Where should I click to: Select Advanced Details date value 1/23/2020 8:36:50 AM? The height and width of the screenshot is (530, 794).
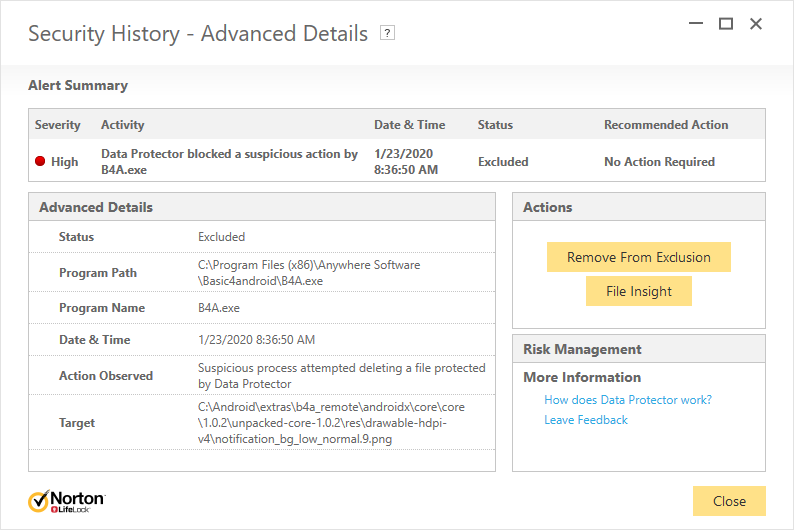tap(256, 340)
